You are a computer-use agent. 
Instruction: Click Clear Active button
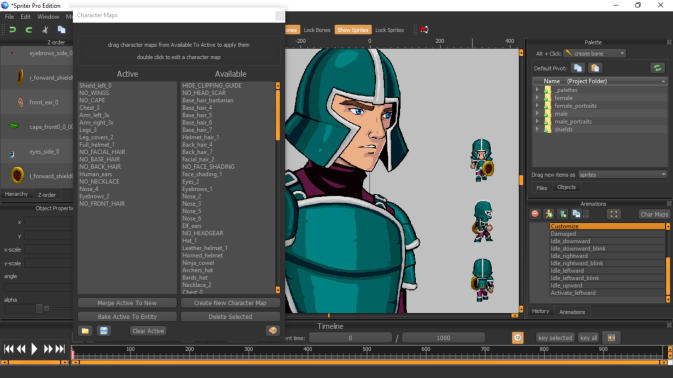click(148, 331)
